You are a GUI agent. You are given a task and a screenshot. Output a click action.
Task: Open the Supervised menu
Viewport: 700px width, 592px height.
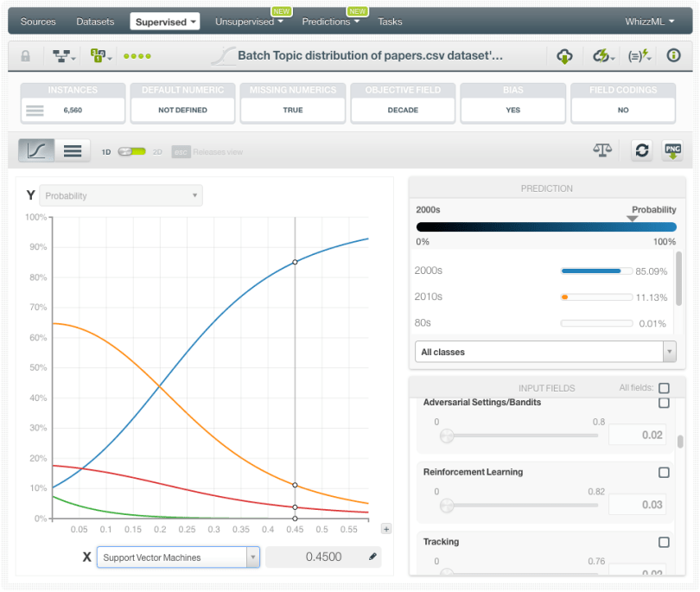coord(165,21)
